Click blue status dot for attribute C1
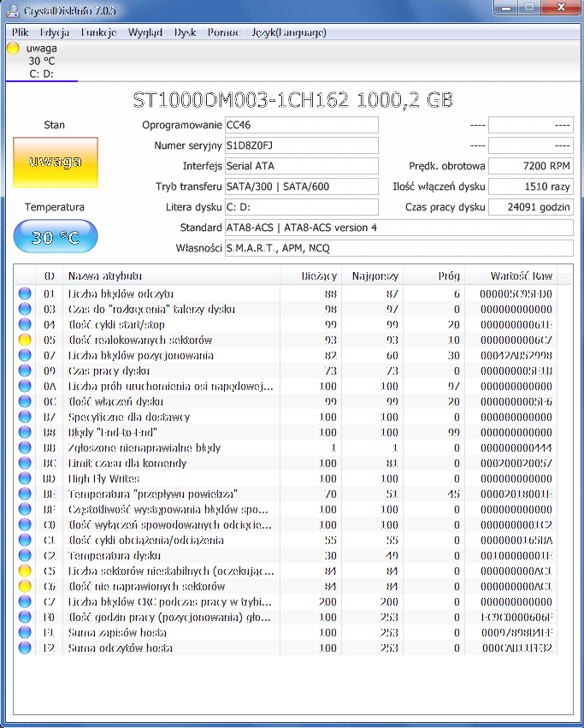Screen dimensions: 584x728 (x=25, y=540)
